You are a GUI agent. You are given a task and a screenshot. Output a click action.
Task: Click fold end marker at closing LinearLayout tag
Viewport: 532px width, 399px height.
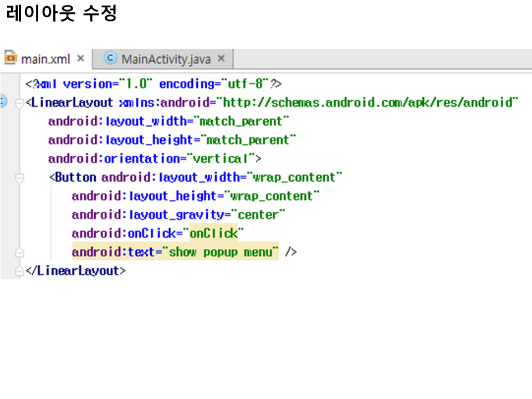(x=20, y=272)
